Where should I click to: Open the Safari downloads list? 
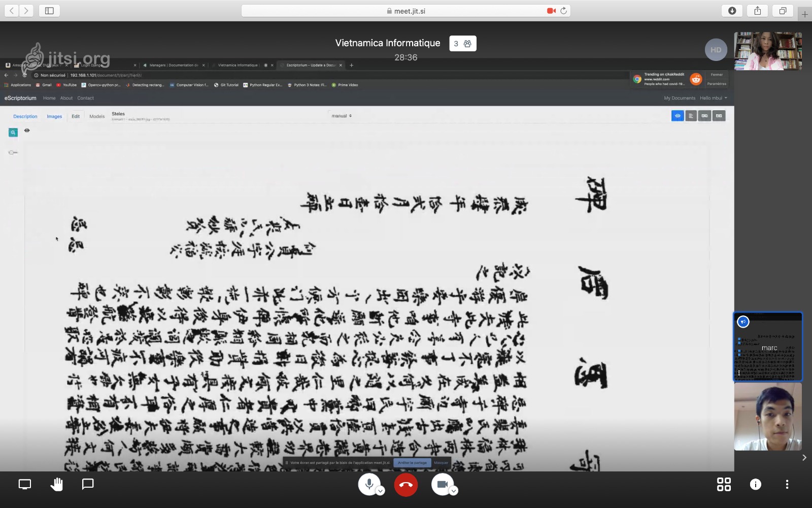732,11
